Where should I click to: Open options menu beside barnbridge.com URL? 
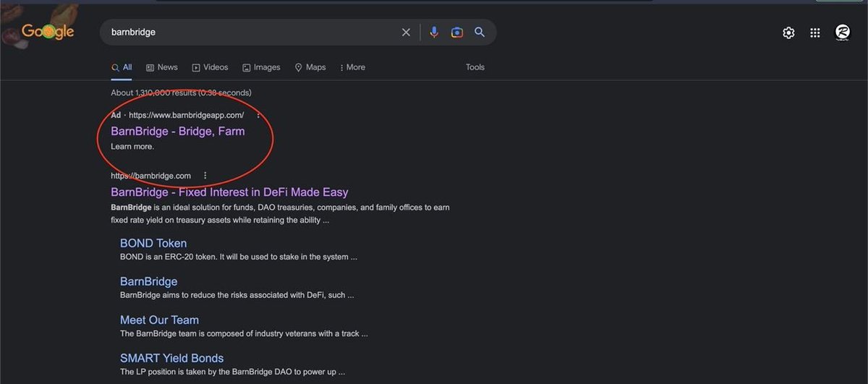tap(205, 176)
